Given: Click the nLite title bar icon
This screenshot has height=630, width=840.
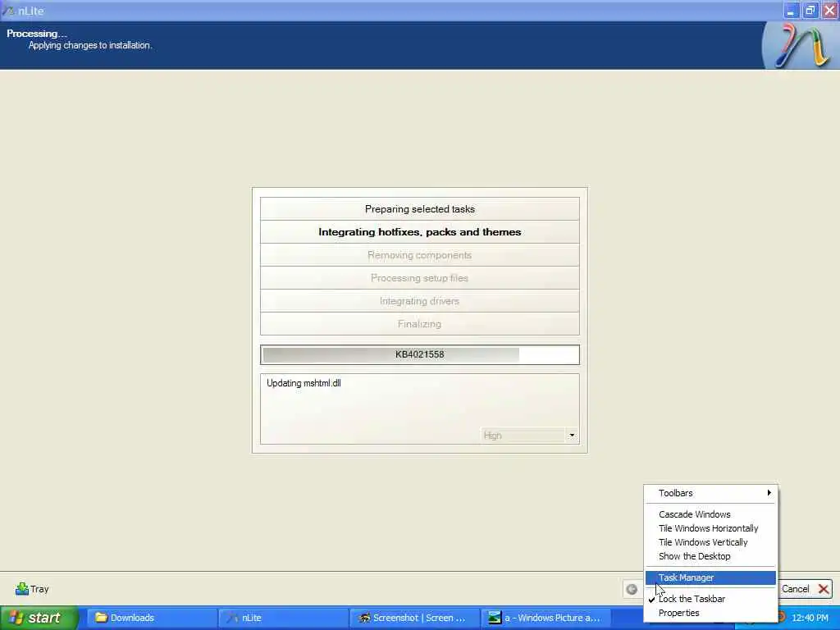Looking at the screenshot, I should point(8,11).
